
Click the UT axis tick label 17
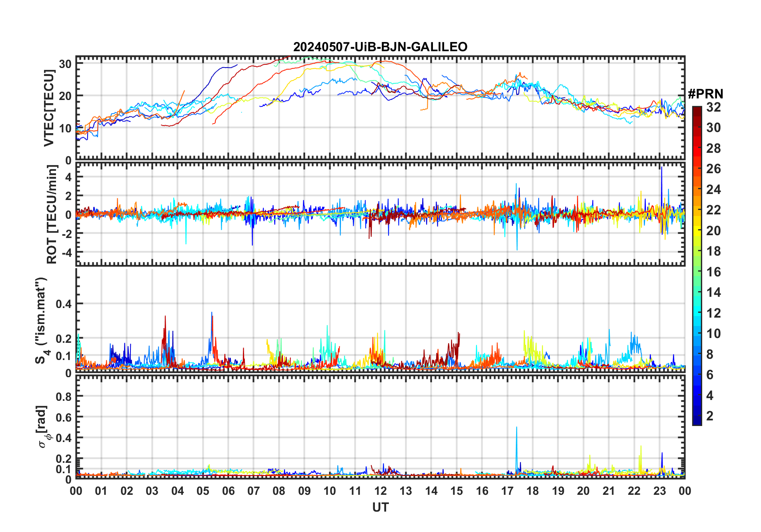pos(507,491)
